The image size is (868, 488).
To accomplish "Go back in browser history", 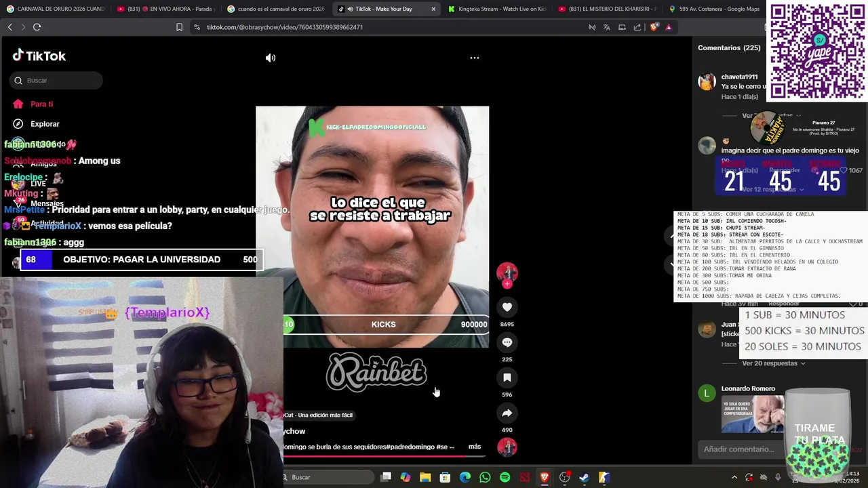I will [9, 27].
